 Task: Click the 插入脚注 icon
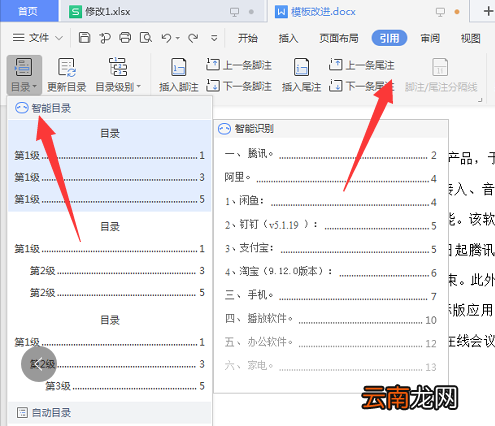(179, 67)
